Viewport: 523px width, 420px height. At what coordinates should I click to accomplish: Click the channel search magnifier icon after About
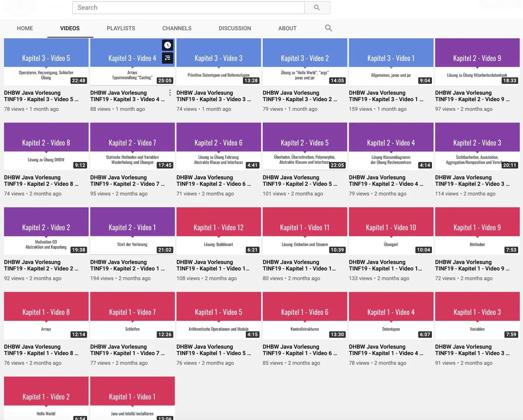tap(329, 28)
